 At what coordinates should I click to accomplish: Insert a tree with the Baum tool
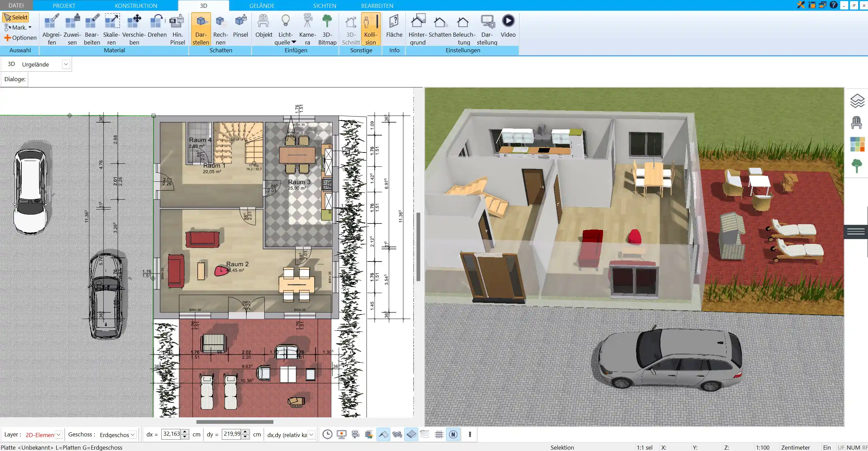point(327,29)
